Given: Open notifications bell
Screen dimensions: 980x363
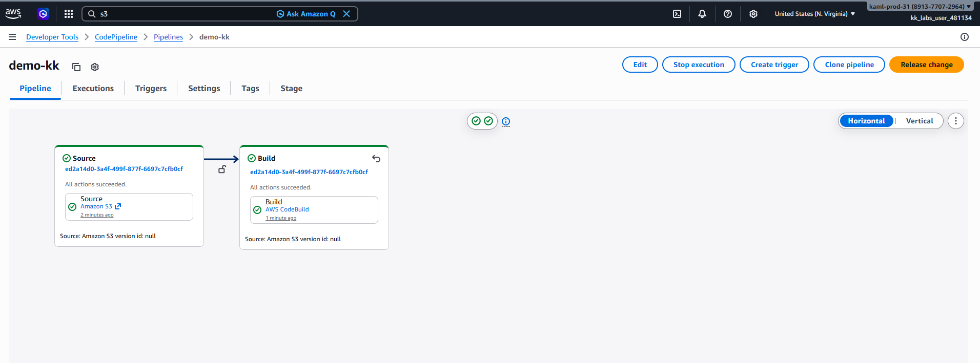Looking at the screenshot, I should [702, 14].
